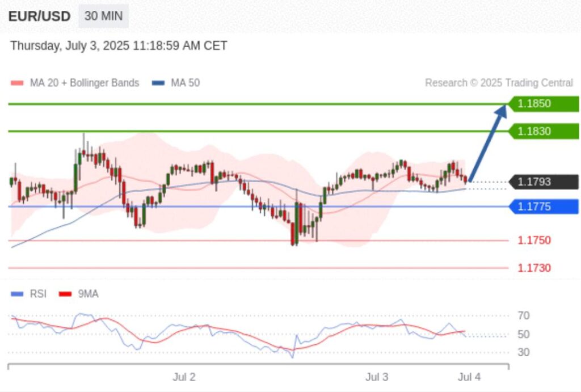
Task: Click the blue MA 50 legend swatch
Action: [x=158, y=83]
